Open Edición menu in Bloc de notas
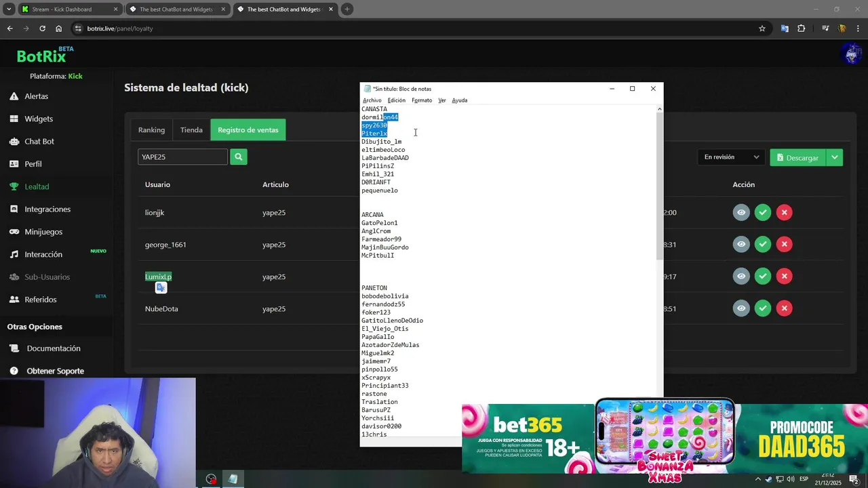868x488 pixels. pyautogui.click(x=397, y=100)
